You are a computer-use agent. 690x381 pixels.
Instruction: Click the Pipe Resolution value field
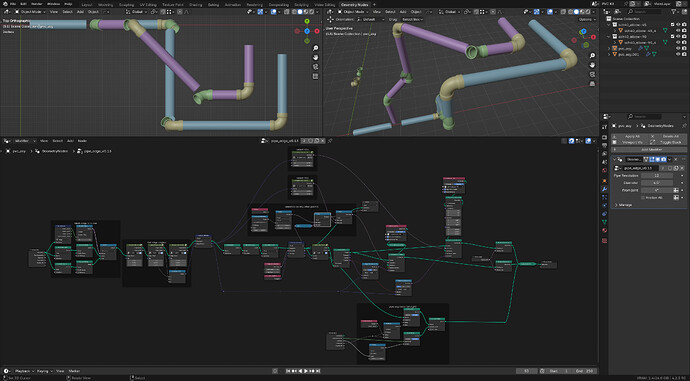(657, 176)
